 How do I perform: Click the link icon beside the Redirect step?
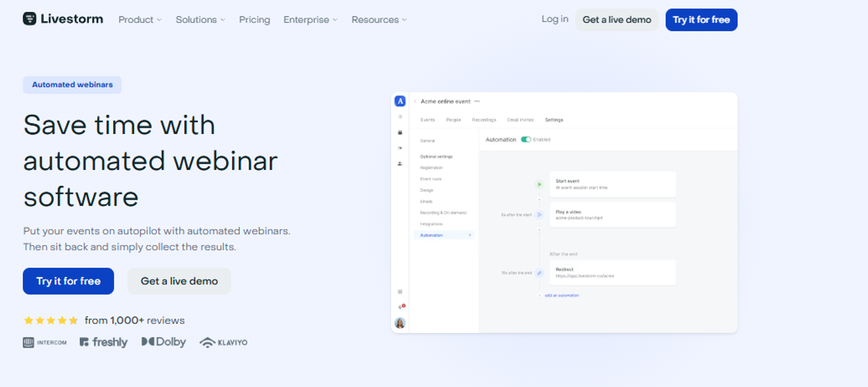[539, 273]
